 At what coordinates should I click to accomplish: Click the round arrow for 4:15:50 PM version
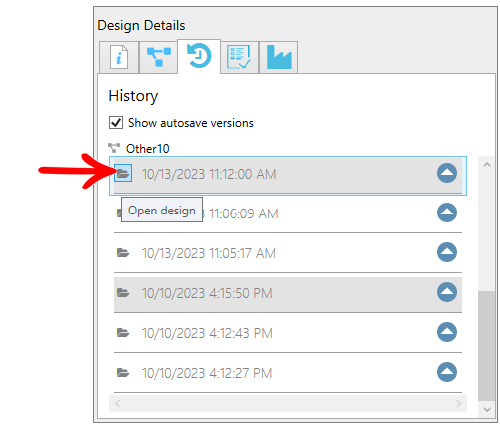click(447, 292)
